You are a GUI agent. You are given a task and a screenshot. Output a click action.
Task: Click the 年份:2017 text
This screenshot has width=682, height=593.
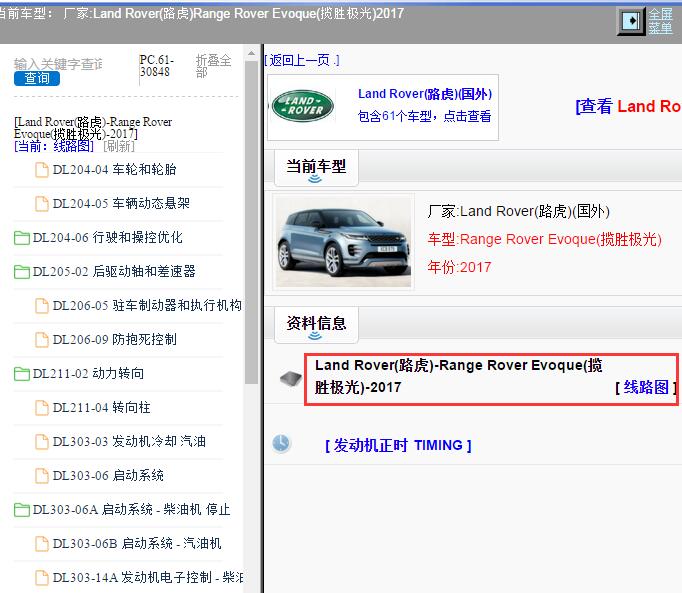pyautogui.click(x=459, y=267)
